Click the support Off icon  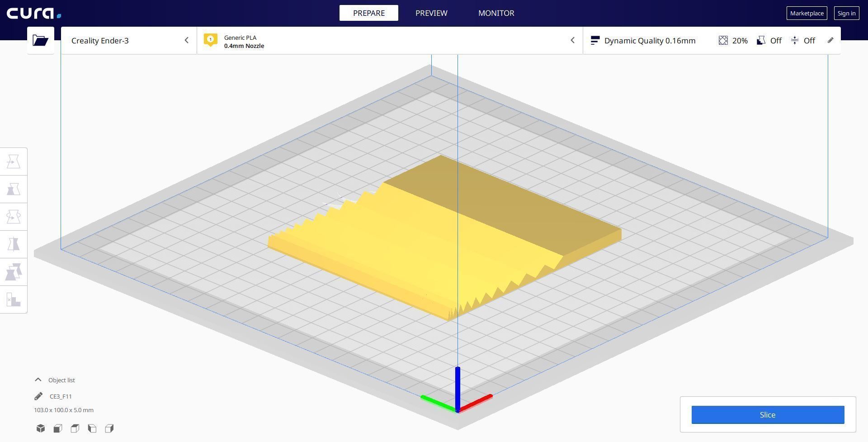(x=761, y=40)
